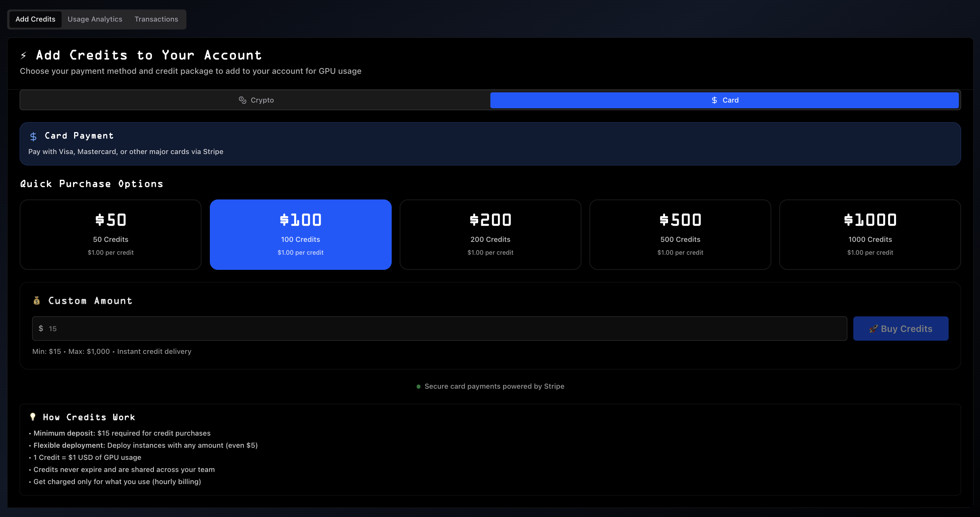
Task: Click the dollar sign inside the custom amount field
Action: (42, 328)
